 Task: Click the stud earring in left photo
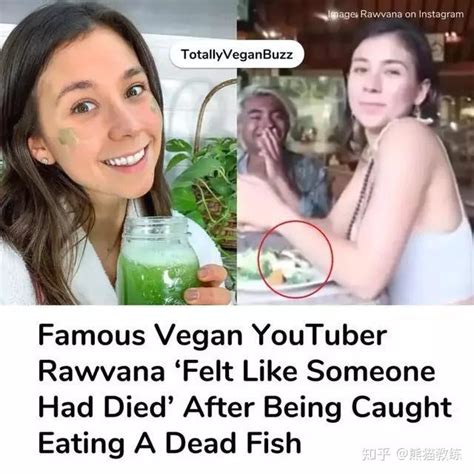45,161
